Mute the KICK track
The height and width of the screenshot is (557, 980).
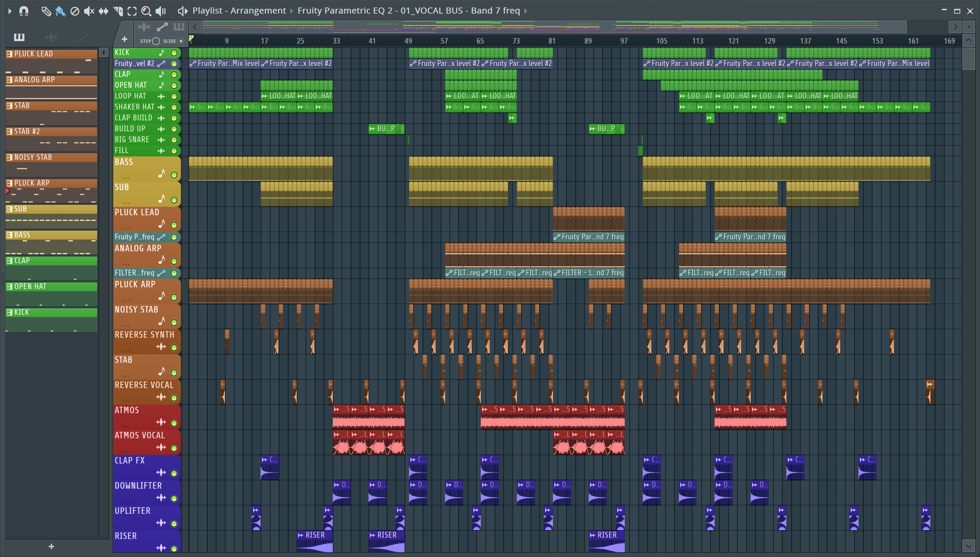tap(174, 53)
